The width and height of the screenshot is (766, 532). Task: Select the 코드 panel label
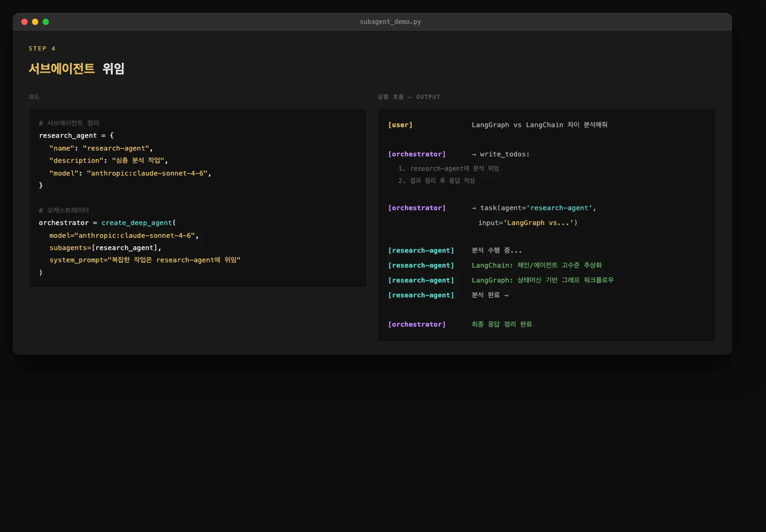(34, 97)
